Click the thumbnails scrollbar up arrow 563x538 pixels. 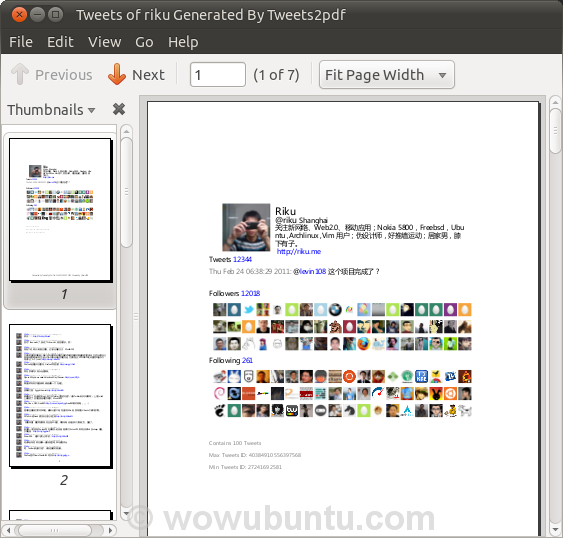click(126, 131)
